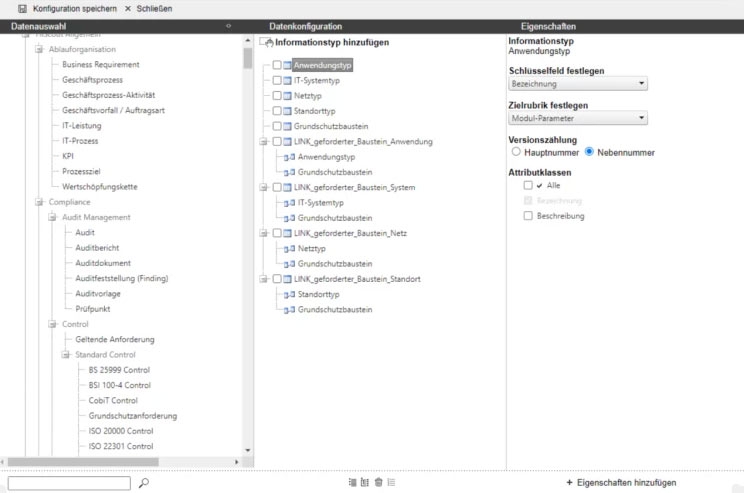
Task: Collapse the LINK_geforderter_Baustein_Anwendung node
Action: coord(263,142)
